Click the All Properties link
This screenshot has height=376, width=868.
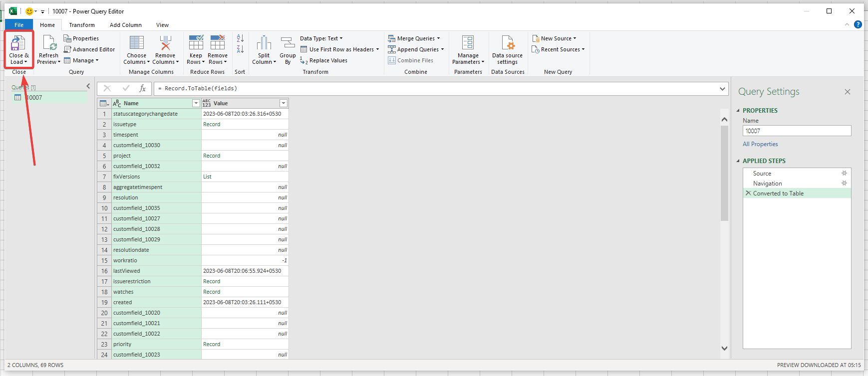pos(760,144)
